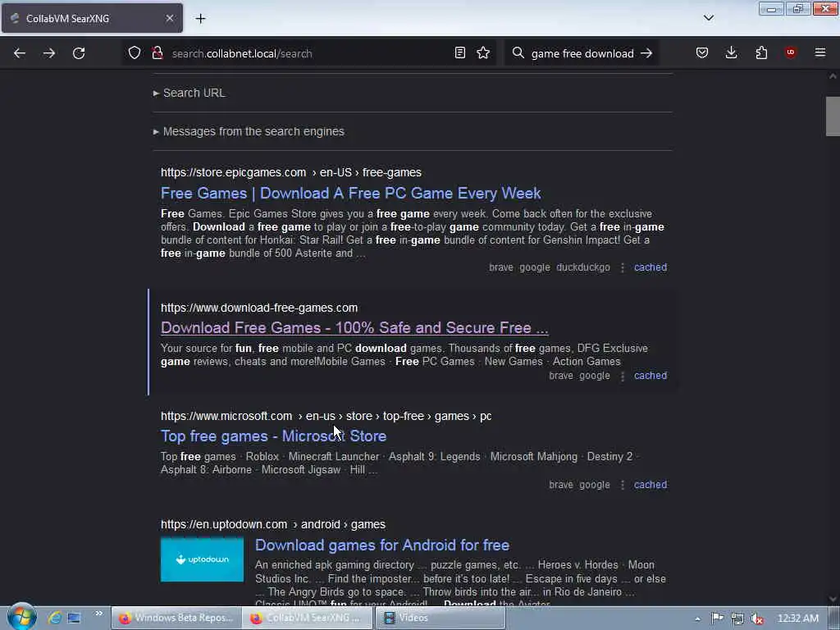Switch to Windows Beta Repos taskbar window
Screen dimensions: 840x630
pyautogui.click(x=176, y=618)
